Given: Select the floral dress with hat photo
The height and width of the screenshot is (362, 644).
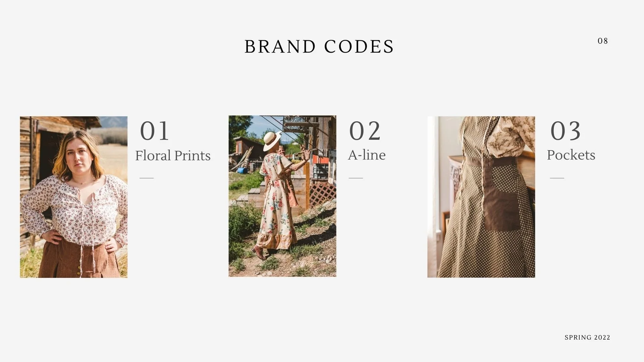Looking at the screenshot, I should coord(282,196).
